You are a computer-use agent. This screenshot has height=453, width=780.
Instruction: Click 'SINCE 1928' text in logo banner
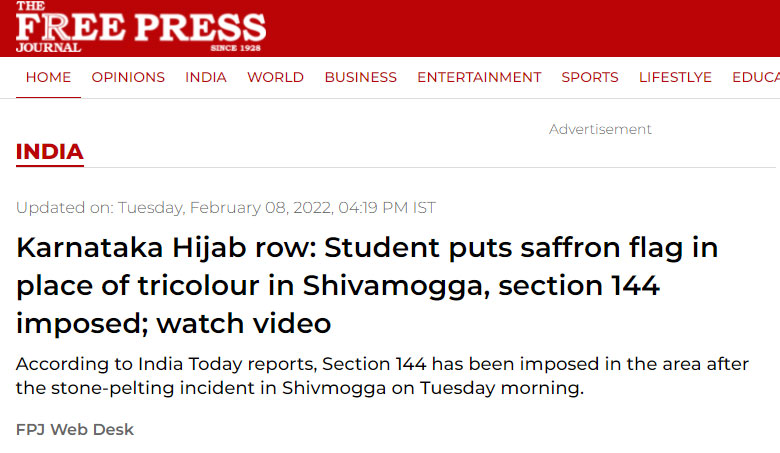tap(235, 48)
